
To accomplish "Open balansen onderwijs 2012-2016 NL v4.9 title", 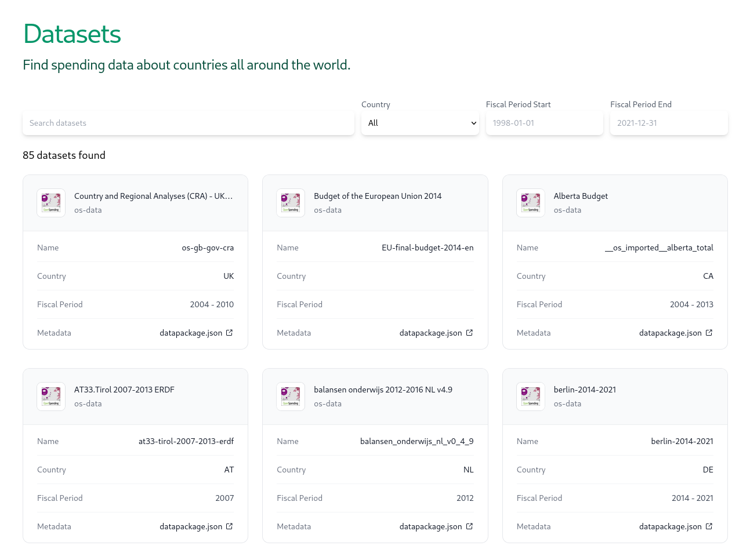I will 383,390.
